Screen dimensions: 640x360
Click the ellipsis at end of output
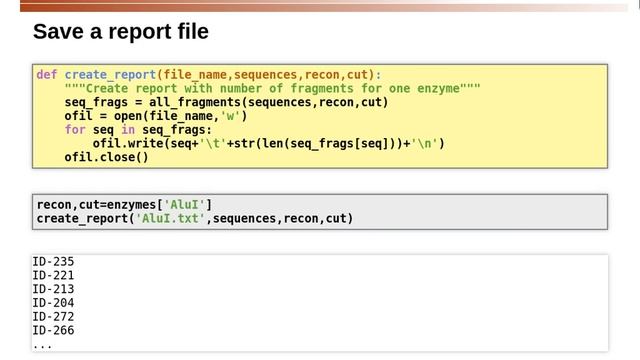pos(42,347)
